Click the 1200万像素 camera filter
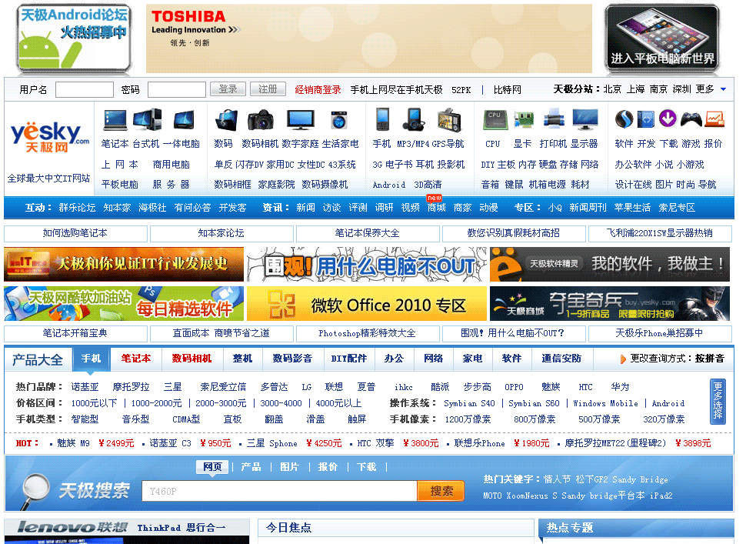Viewport: 756px width, 544px height. tap(468, 419)
